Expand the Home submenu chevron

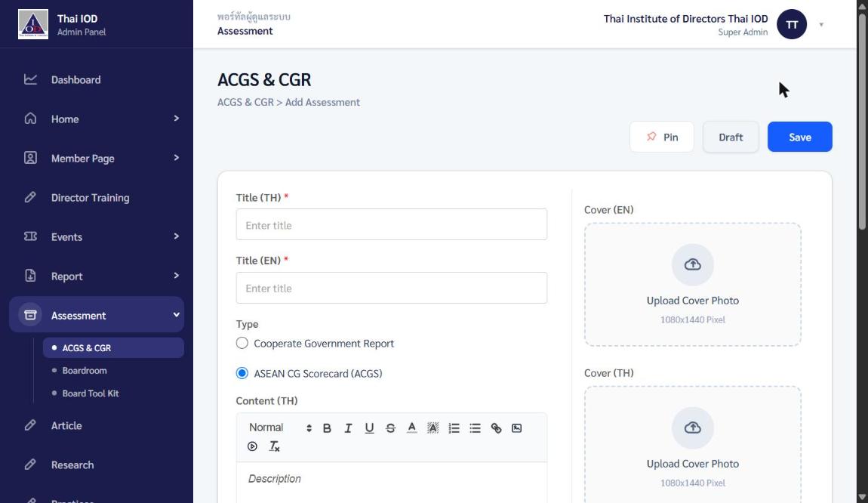[x=176, y=119]
